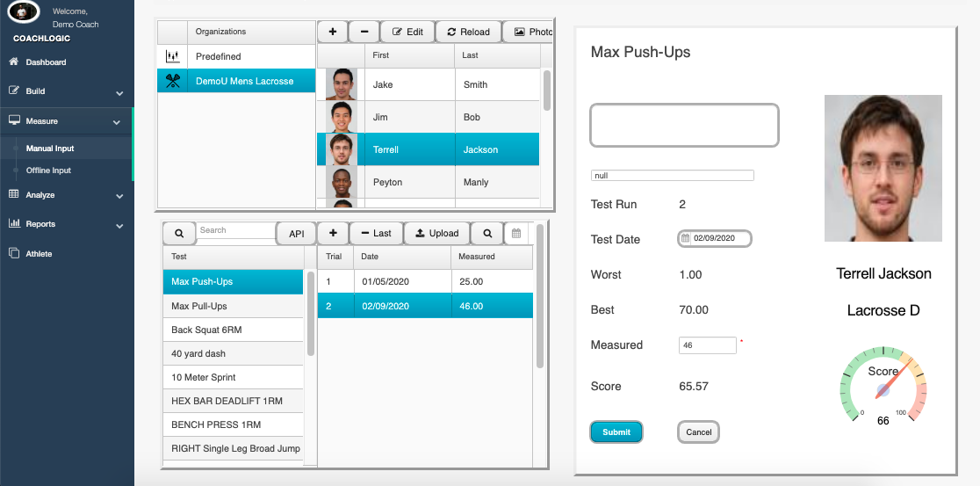Select the Predefined organization chart icon

(172, 56)
